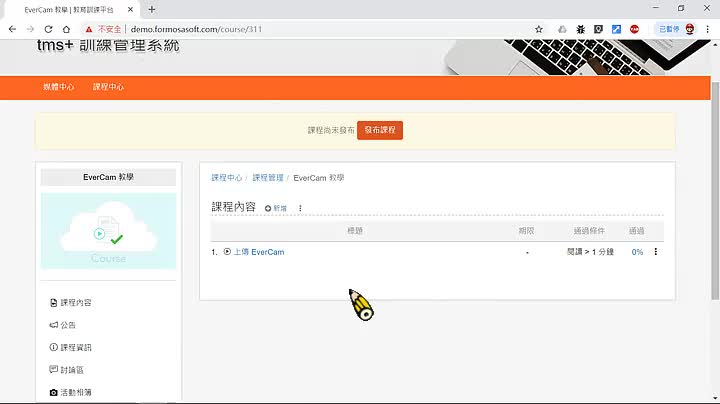720x404 pixels.
Task: Reload the current page
Action: tap(48, 29)
